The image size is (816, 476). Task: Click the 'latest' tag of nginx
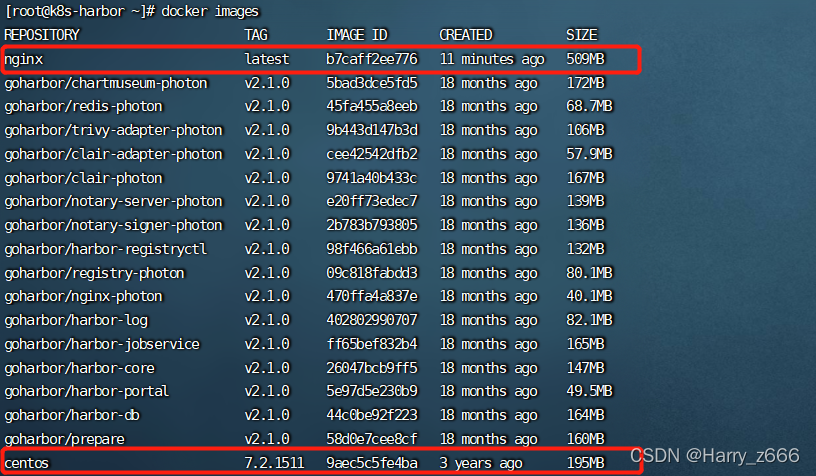pyautogui.click(x=266, y=59)
